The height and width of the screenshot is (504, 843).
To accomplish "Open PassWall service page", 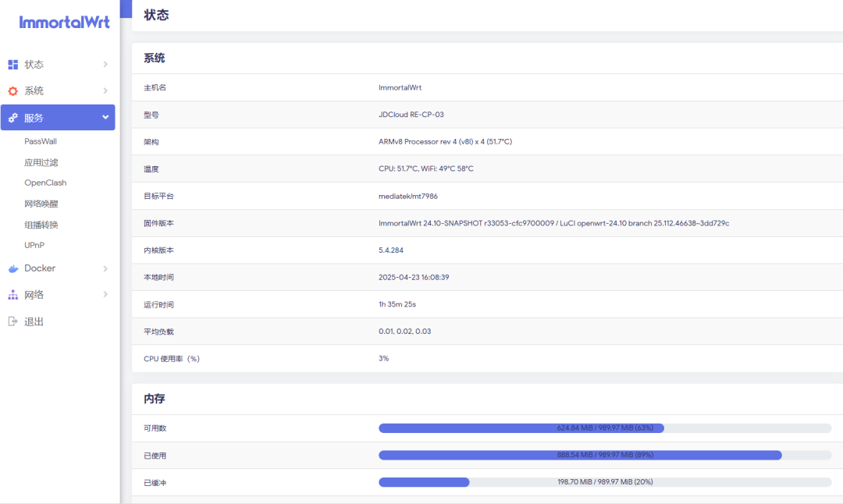I will point(41,141).
